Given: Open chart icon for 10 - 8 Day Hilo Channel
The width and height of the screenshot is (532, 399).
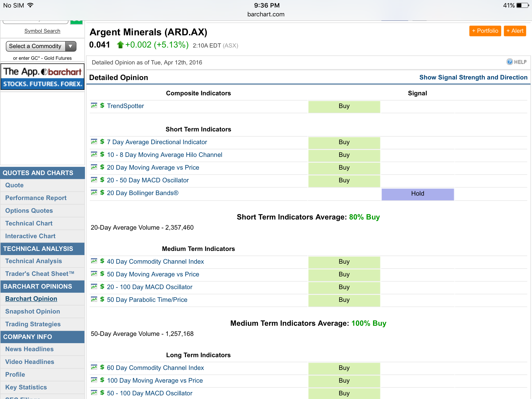Looking at the screenshot, I should point(94,154).
